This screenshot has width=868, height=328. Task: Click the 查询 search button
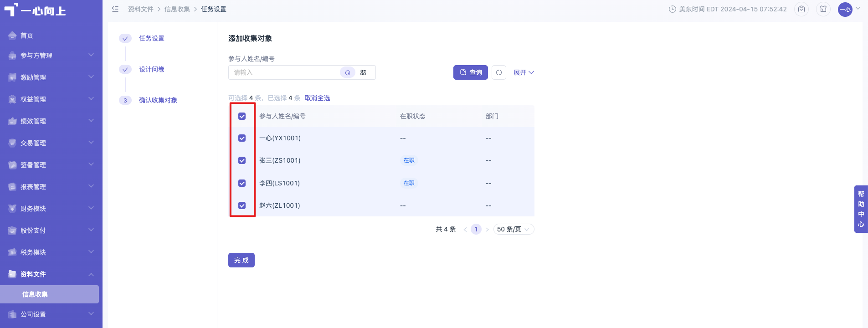[x=471, y=72]
